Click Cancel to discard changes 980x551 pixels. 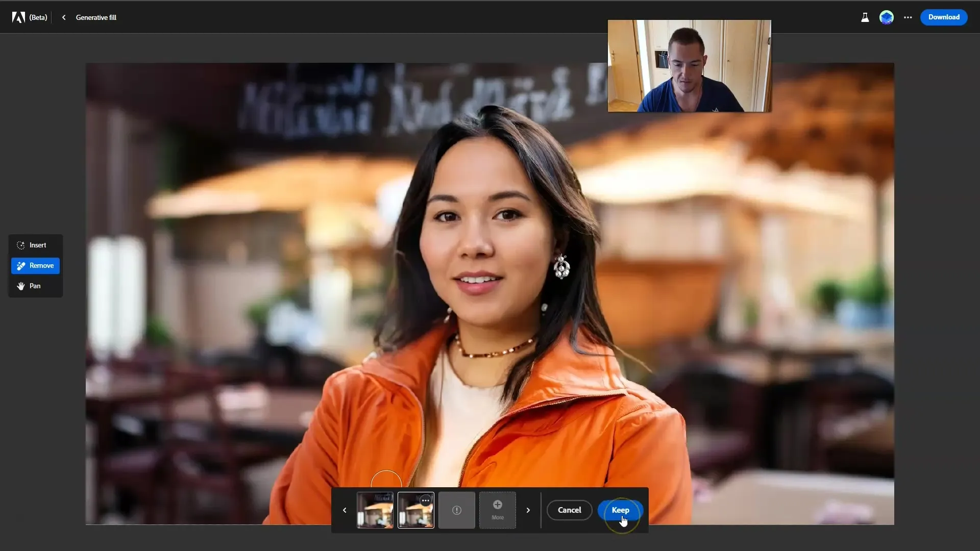pyautogui.click(x=569, y=510)
